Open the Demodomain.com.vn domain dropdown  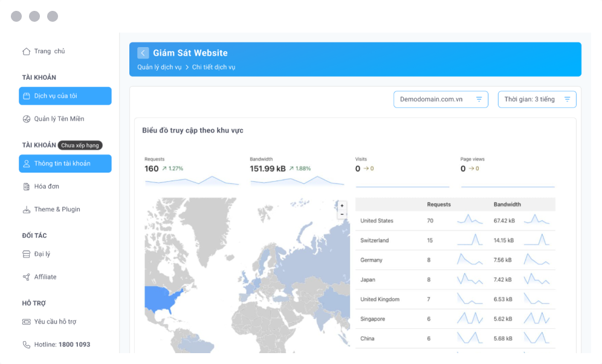click(x=441, y=99)
